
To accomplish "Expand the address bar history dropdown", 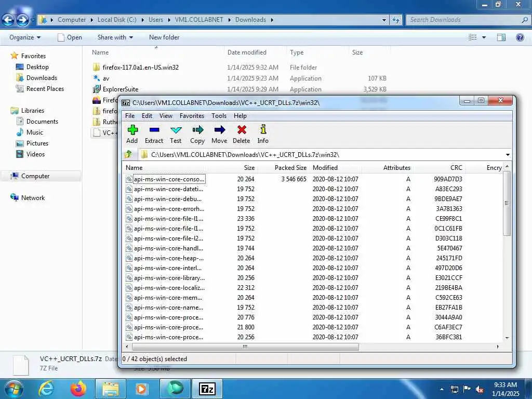I will pos(384,20).
